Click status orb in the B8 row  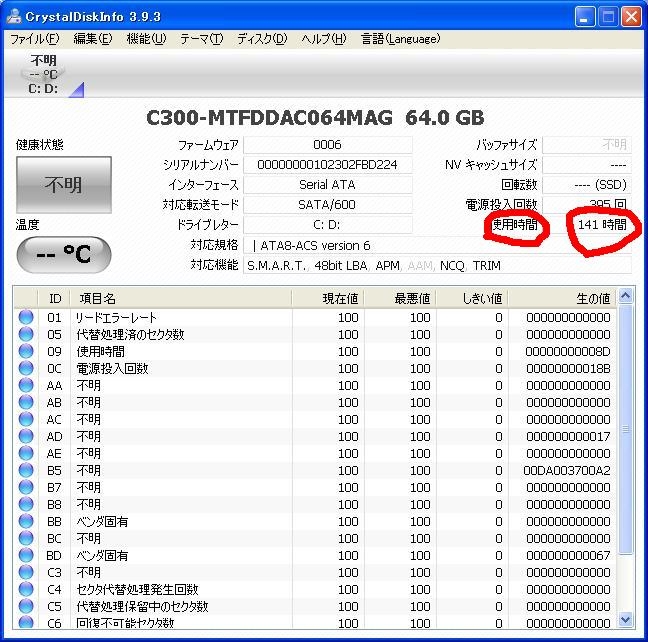coord(26,504)
